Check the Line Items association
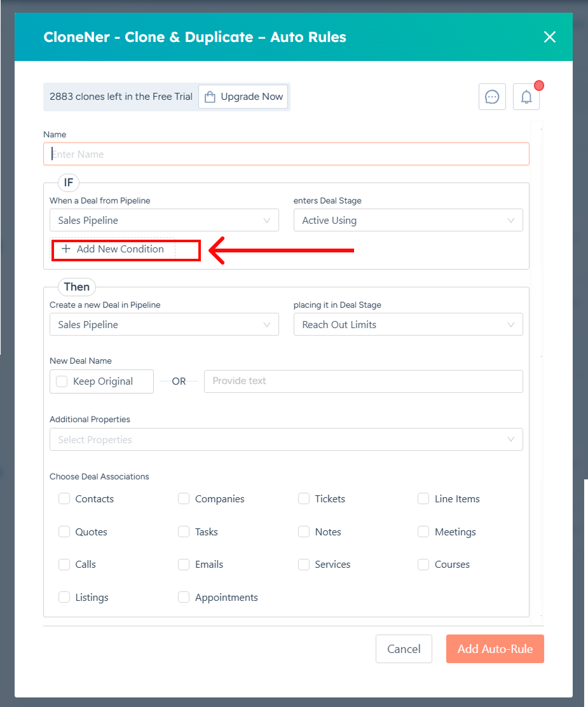Image resolution: width=588 pixels, height=707 pixels. point(423,498)
